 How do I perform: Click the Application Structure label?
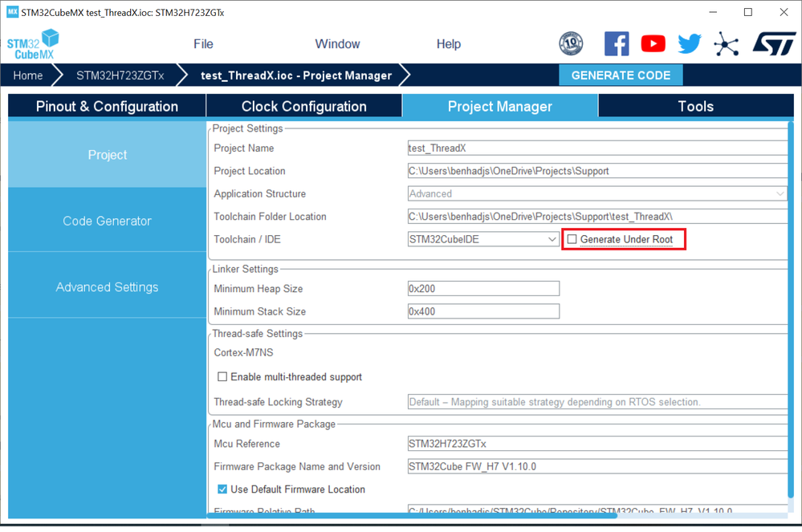tap(260, 193)
